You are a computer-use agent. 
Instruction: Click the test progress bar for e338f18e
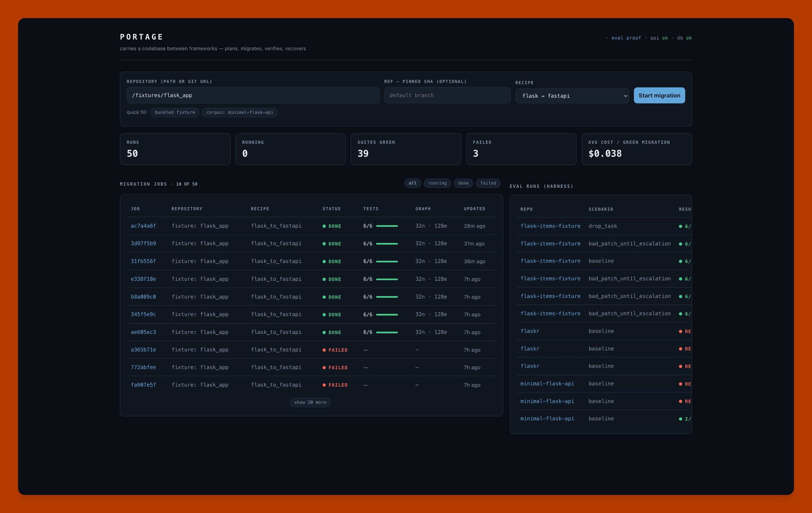(x=387, y=279)
